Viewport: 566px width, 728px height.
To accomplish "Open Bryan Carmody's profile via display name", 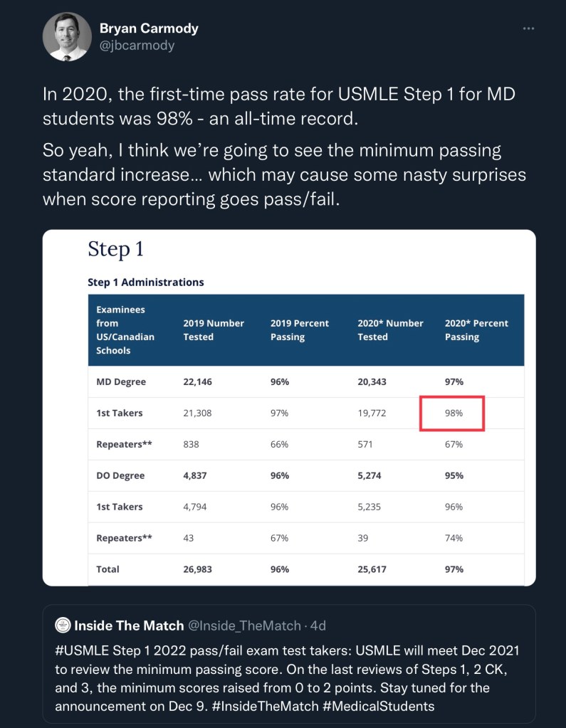I will click(x=149, y=28).
